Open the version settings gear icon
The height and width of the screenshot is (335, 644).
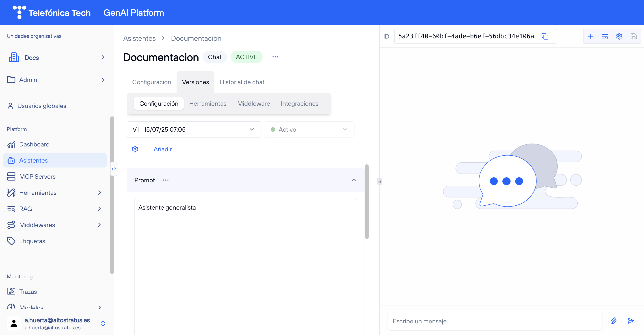[x=135, y=149]
